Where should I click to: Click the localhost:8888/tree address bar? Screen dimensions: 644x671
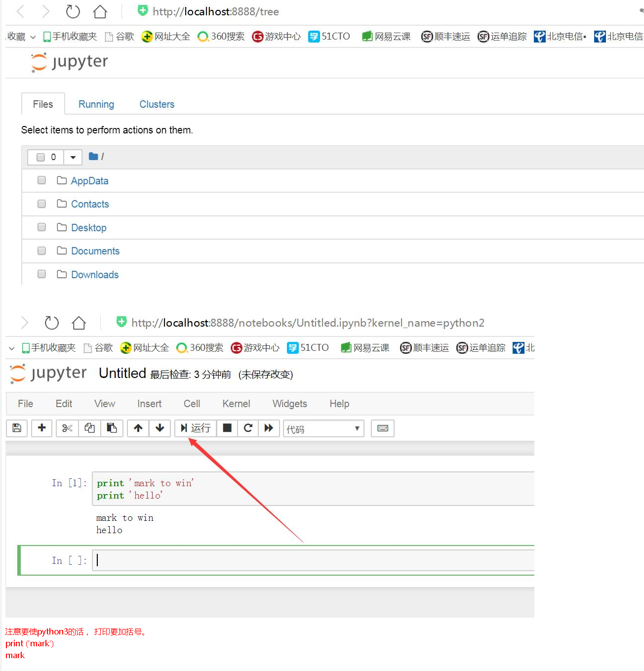(216, 11)
